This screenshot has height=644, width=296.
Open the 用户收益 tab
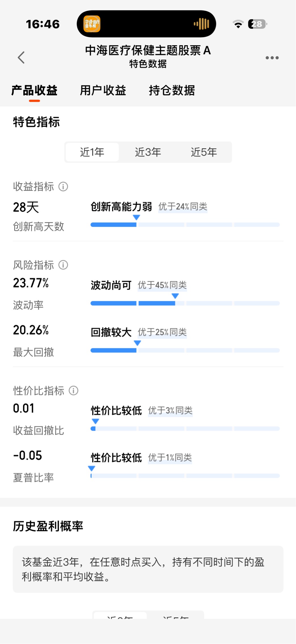103,91
